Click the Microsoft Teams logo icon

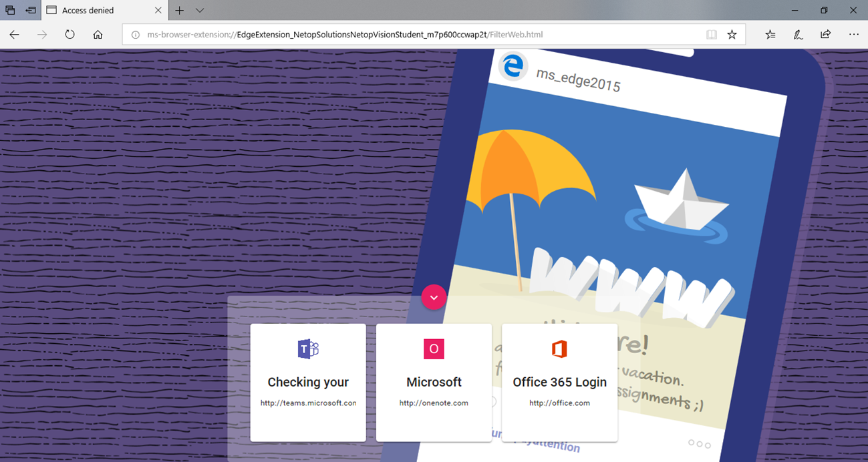[x=308, y=349]
